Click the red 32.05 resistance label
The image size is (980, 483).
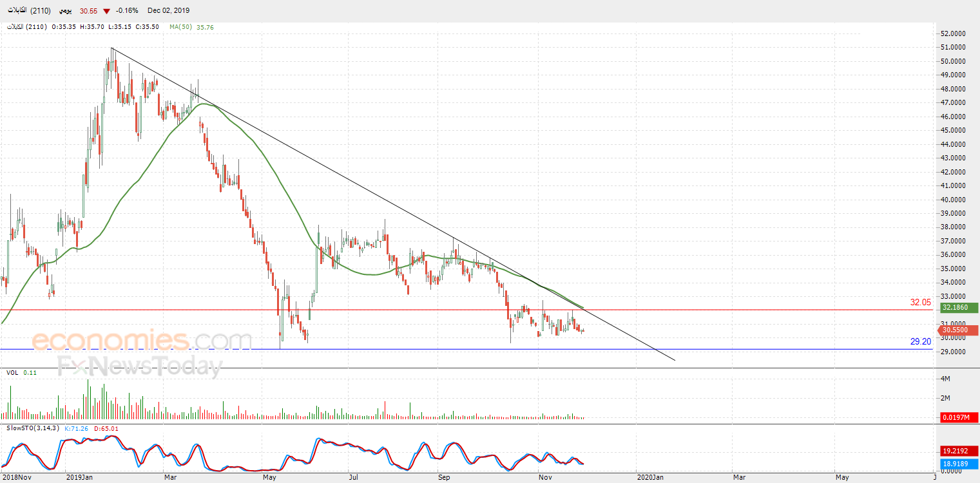(921, 302)
